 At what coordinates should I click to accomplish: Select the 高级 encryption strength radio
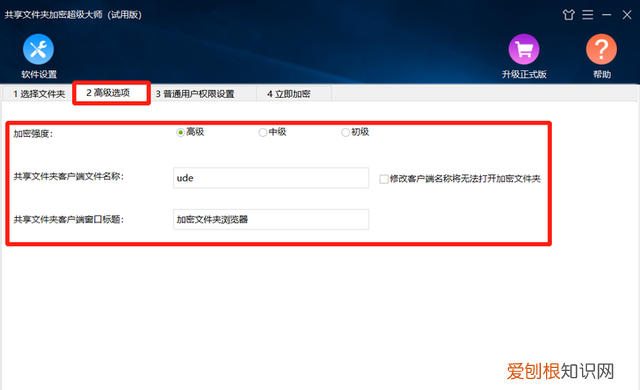[180, 132]
